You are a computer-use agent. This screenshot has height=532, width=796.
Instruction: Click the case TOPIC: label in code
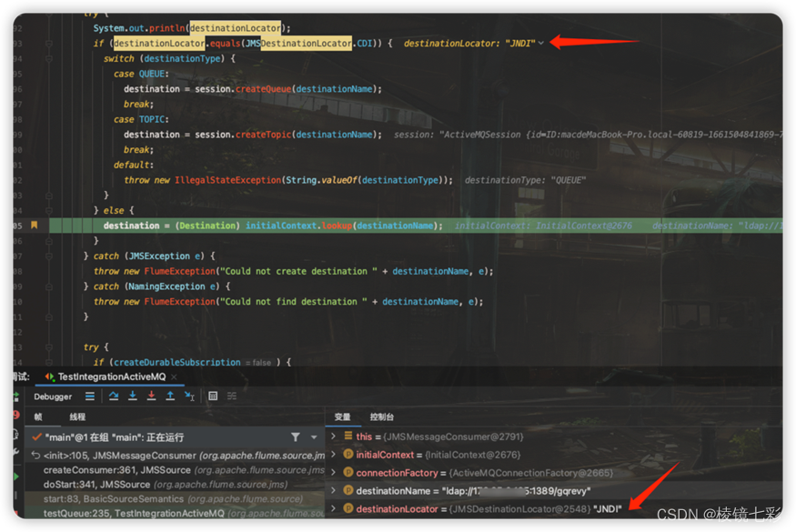pos(141,119)
